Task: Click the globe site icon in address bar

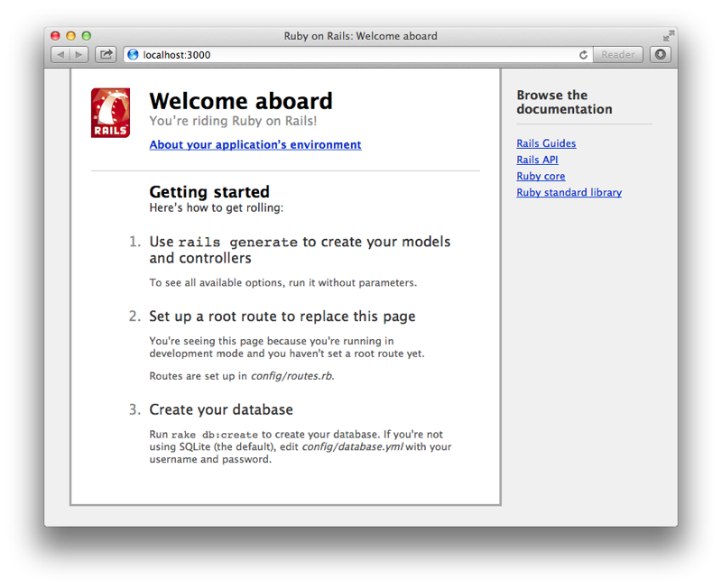Action: coord(133,55)
